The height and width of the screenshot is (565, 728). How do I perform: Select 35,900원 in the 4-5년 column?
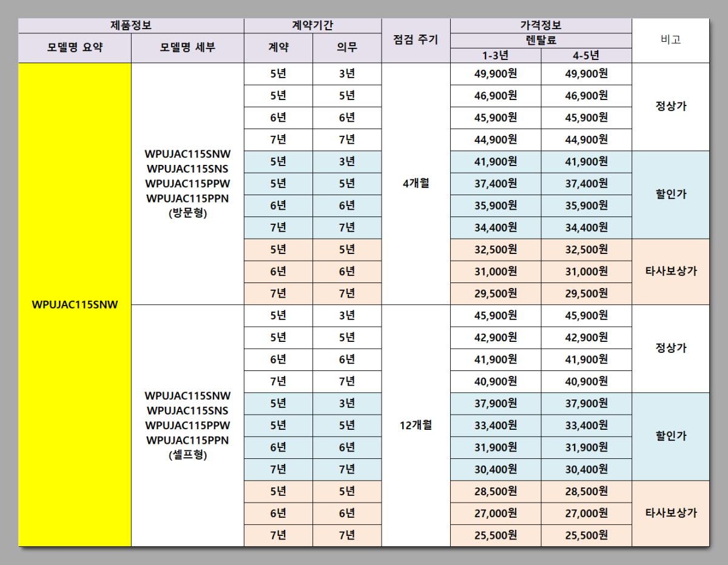pos(586,206)
